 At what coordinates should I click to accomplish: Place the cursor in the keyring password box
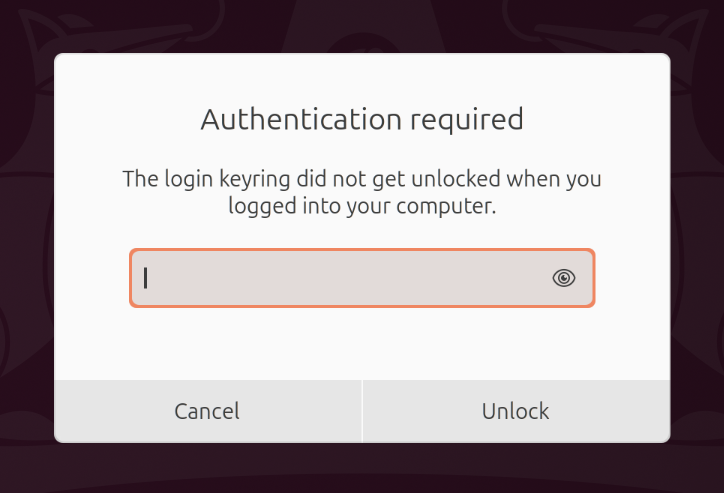[340, 278]
